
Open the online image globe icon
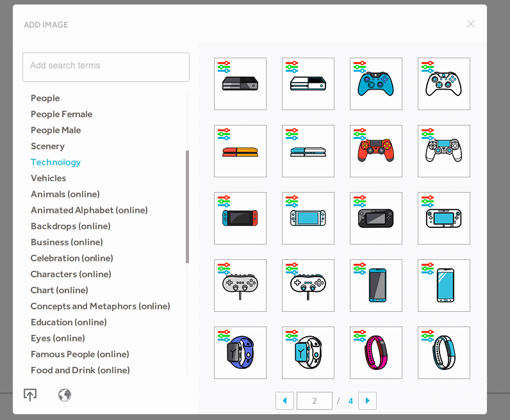pos(65,395)
